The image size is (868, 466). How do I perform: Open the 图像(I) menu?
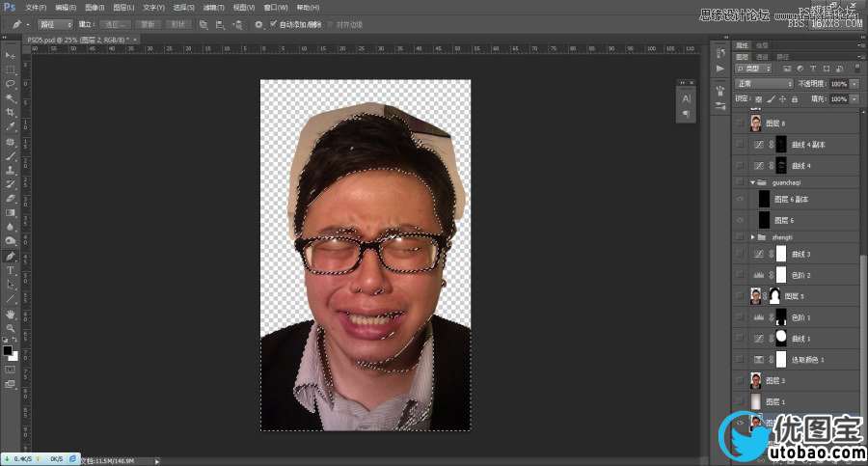click(x=95, y=7)
